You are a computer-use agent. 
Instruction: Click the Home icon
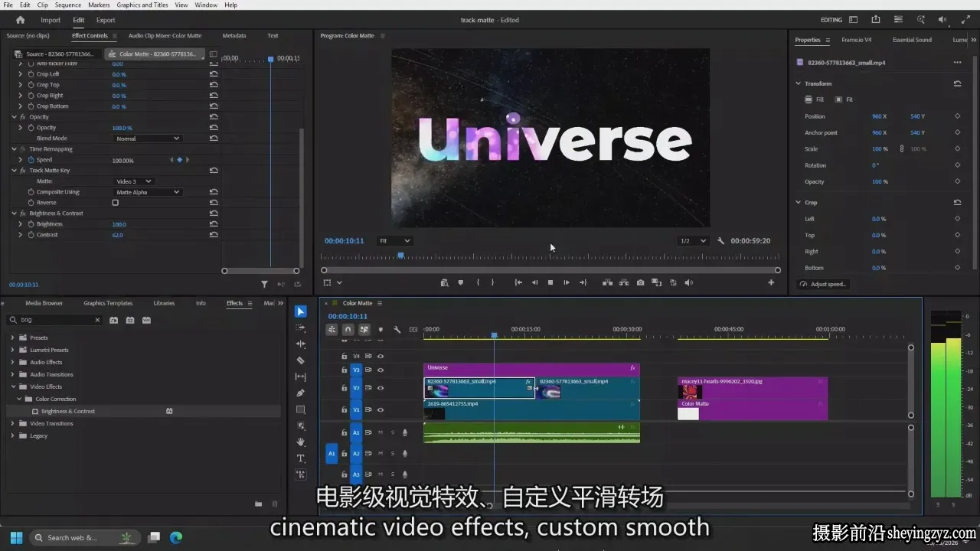pyautogui.click(x=20, y=20)
